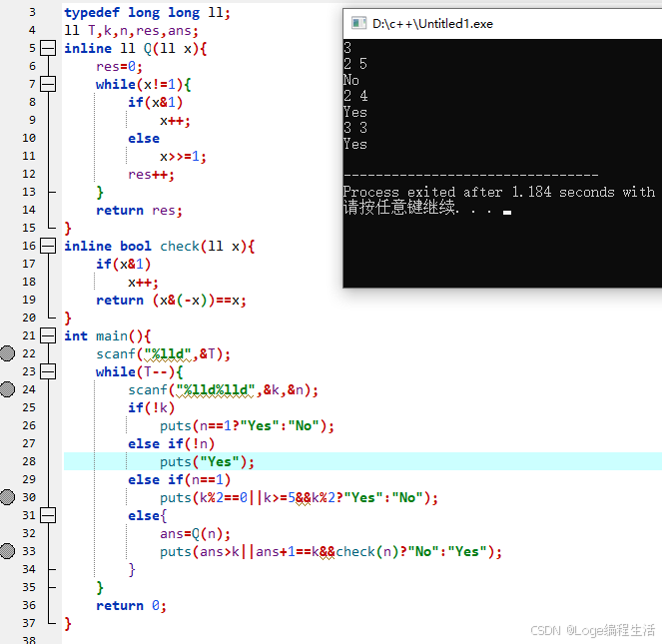Screen dimensions: 662x644
Task: Click the else if(n==1) line
Action: [x=180, y=479]
